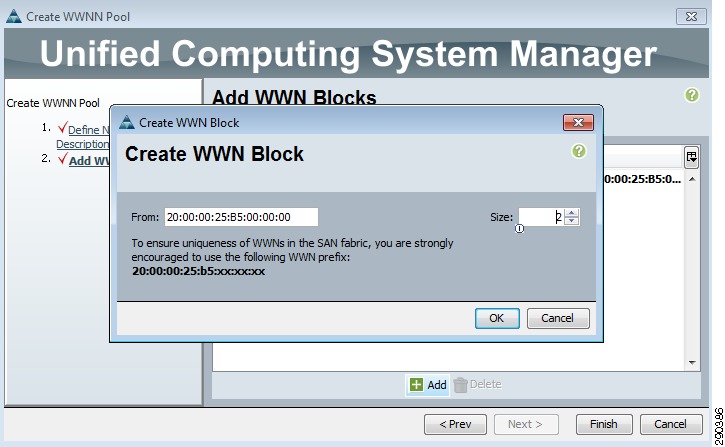Close the Create WWN Block dialog
Image resolution: width=725 pixels, height=447 pixels.
coord(578,122)
